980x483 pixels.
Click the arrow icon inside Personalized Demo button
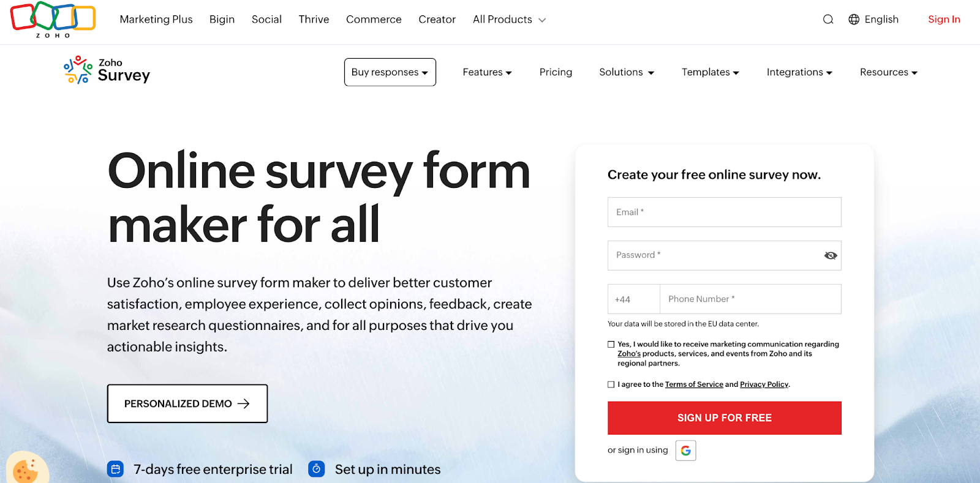pyautogui.click(x=244, y=403)
